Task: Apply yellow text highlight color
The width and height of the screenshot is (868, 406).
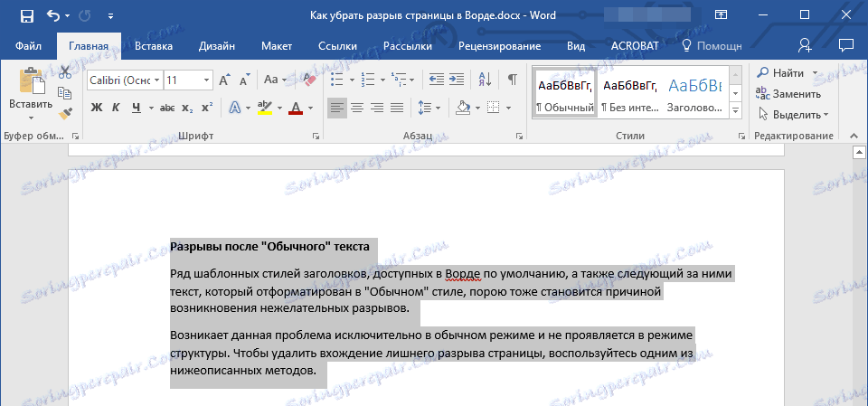Action: pyautogui.click(x=265, y=108)
